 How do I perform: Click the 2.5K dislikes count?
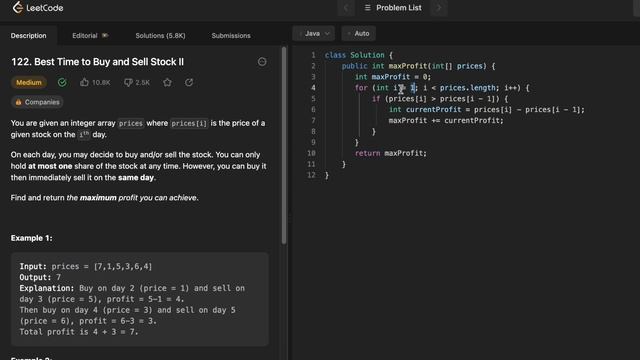click(x=142, y=83)
